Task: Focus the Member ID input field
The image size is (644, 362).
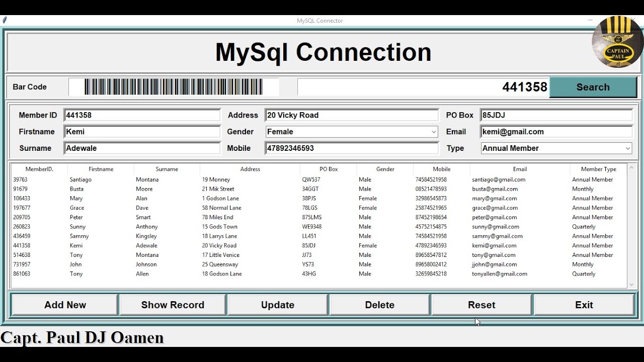Action: [x=142, y=115]
